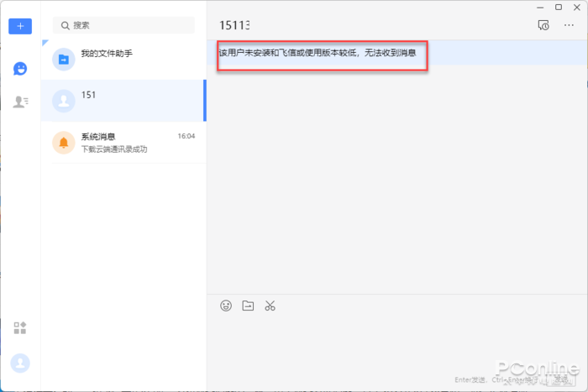This screenshot has height=392, width=588.
Task: Open chat history clock icon
Action: tap(543, 25)
